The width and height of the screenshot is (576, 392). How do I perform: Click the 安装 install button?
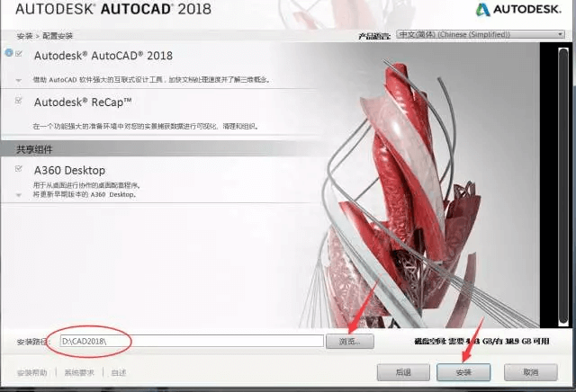(463, 372)
